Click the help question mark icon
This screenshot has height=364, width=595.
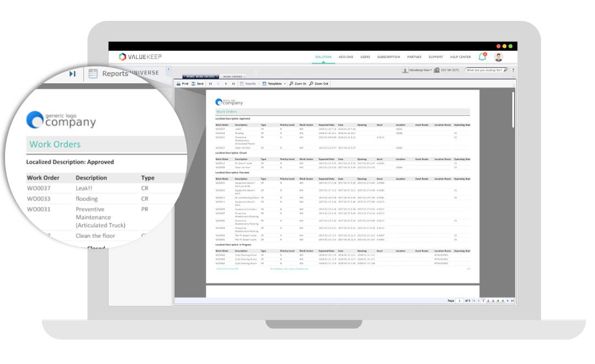(x=513, y=70)
